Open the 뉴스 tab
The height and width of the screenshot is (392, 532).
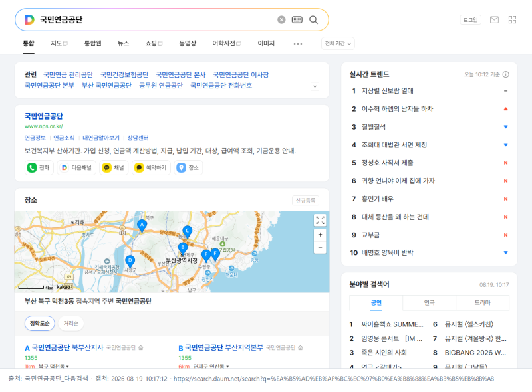tap(123, 43)
